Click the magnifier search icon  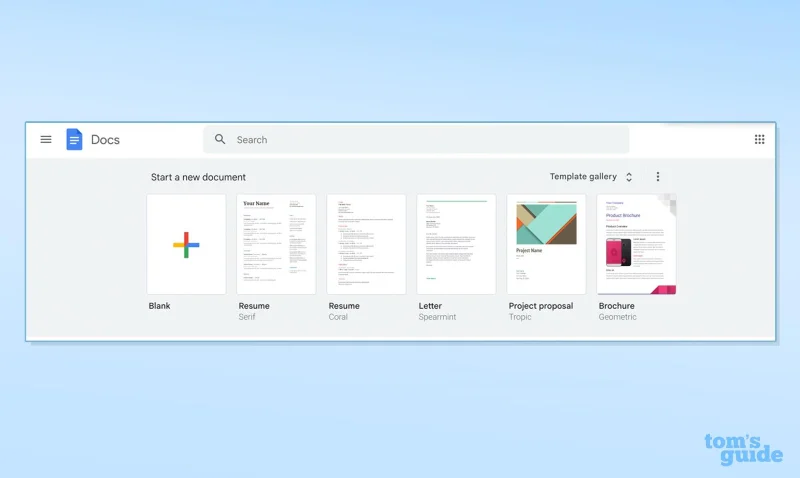click(x=220, y=139)
